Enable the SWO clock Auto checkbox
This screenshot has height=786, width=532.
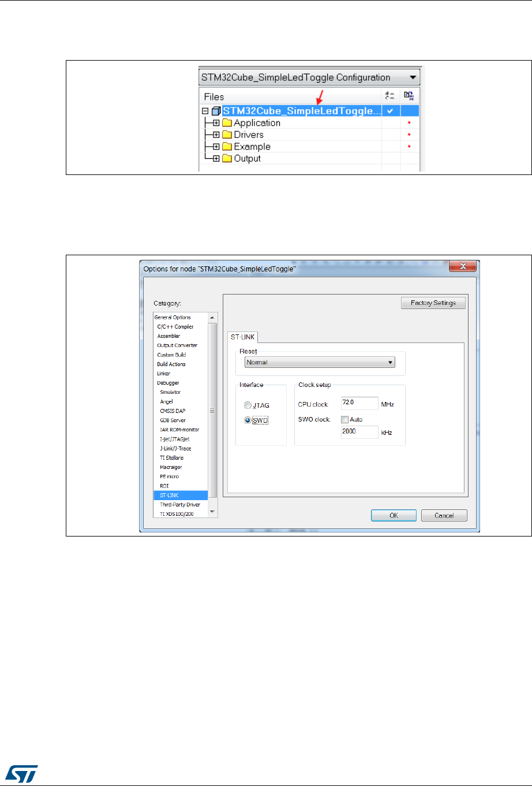tap(345, 420)
